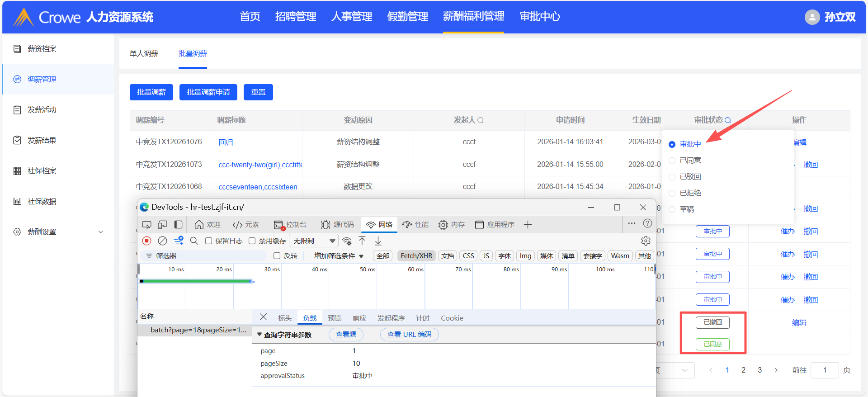Open the 无限制 throttling dropdown
868x397 pixels.
coord(314,241)
